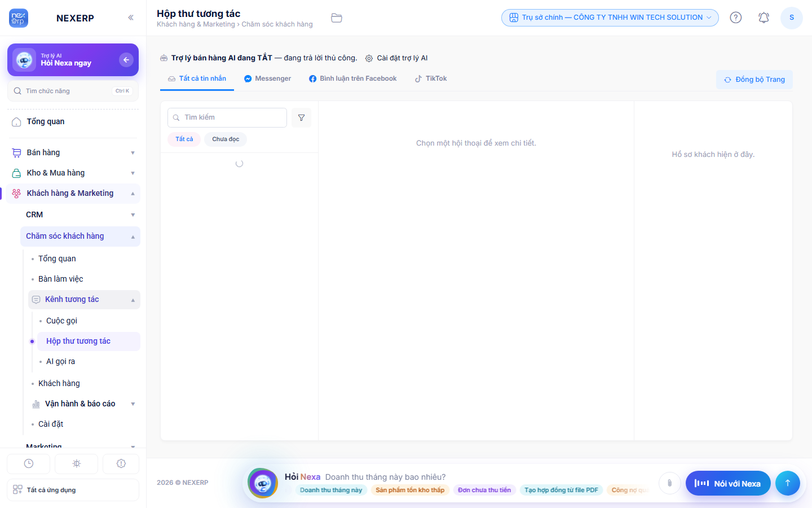Screen dimensions: 812x508
Task: Click the robot icon beside Trợ lý bán hàng AI
Action: [x=164, y=58]
